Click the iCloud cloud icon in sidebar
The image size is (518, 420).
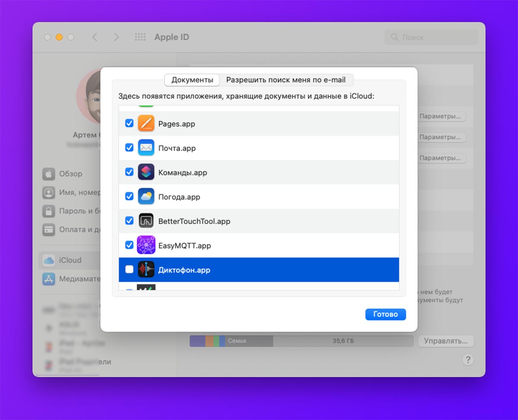49,260
